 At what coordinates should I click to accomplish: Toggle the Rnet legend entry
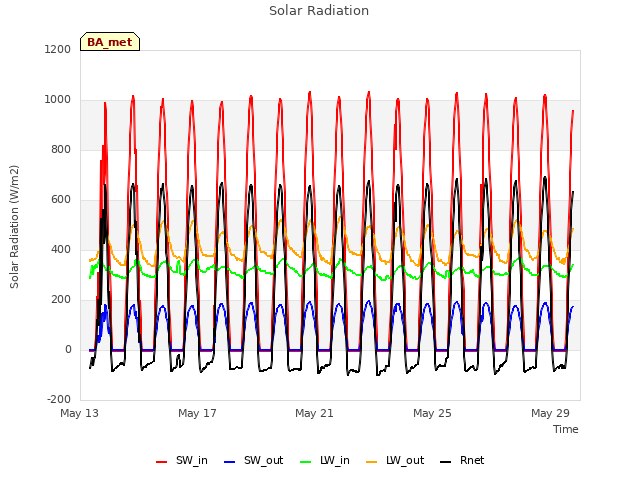point(462,461)
